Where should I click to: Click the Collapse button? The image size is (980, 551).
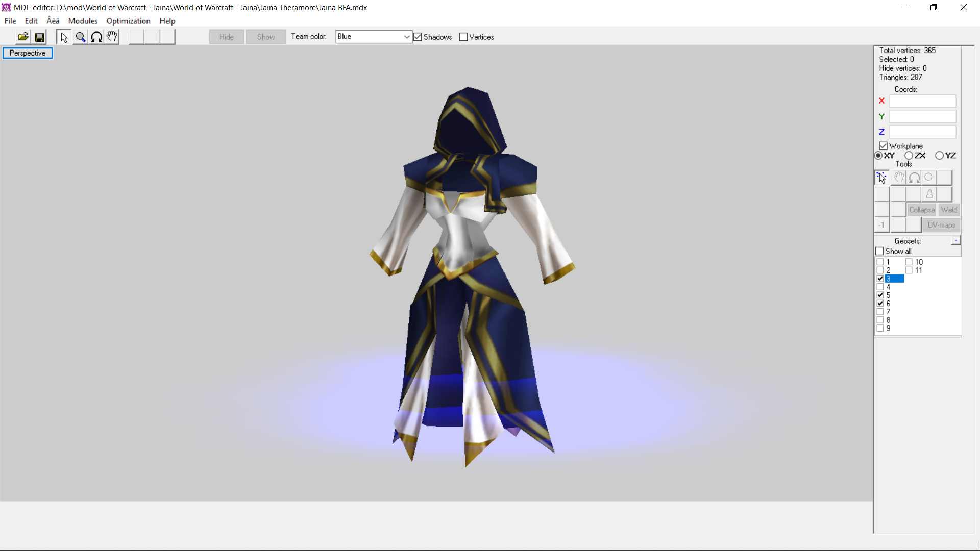(921, 210)
